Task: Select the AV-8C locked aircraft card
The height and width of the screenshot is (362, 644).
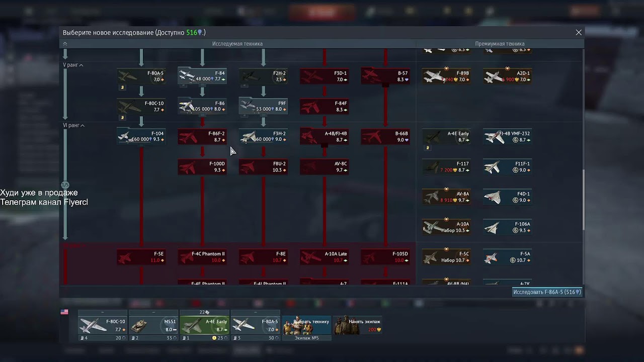Action: (x=324, y=167)
